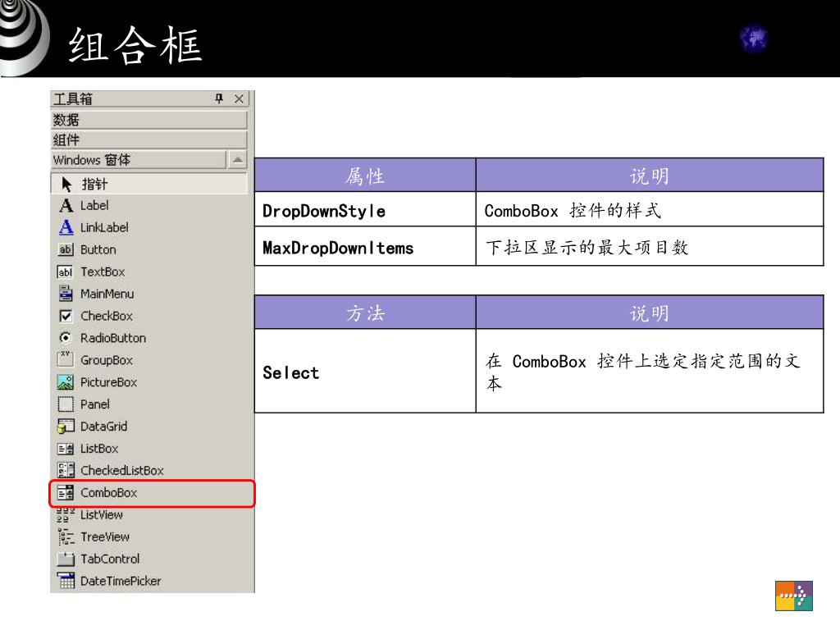Click the Label tool icon

tap(66, 206)
